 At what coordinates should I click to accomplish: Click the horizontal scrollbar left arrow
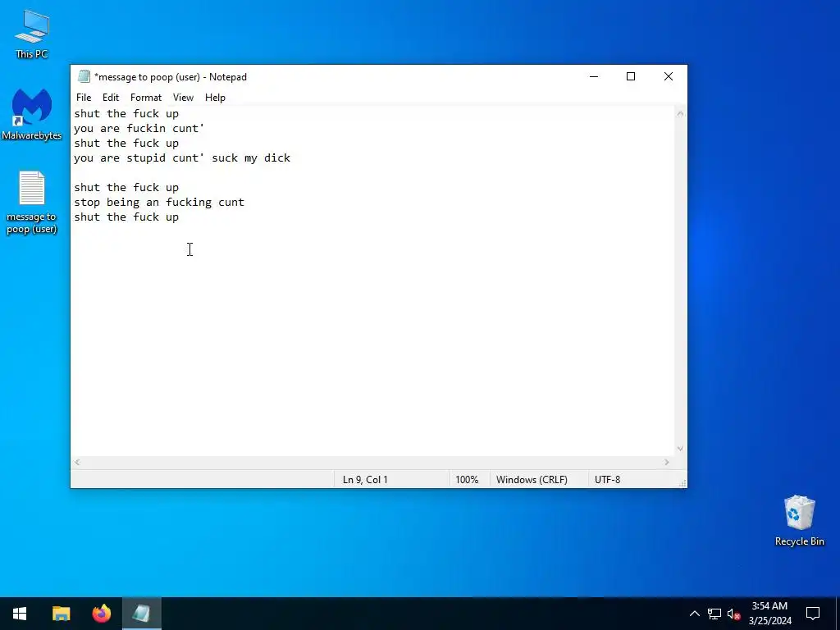click(78, 463)
